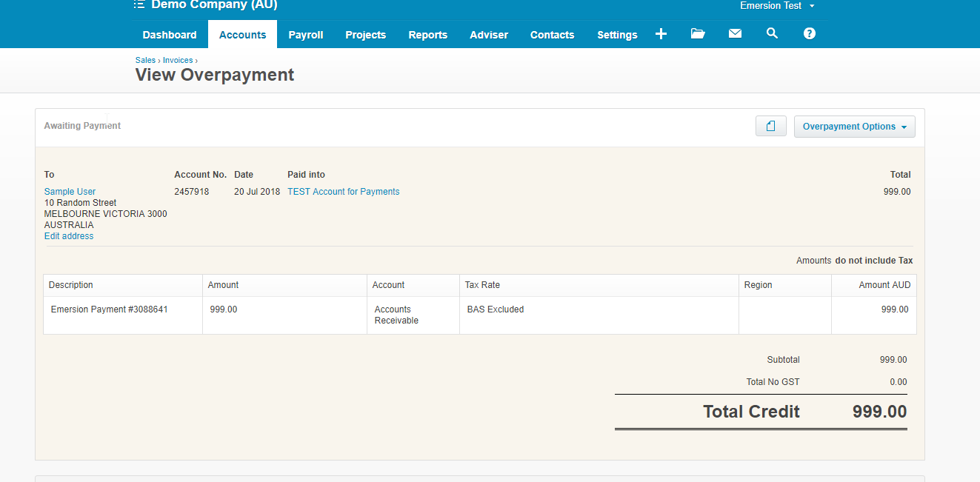980x482 pixels.
Task: Open the mail inbox icon
Action: 735,34
